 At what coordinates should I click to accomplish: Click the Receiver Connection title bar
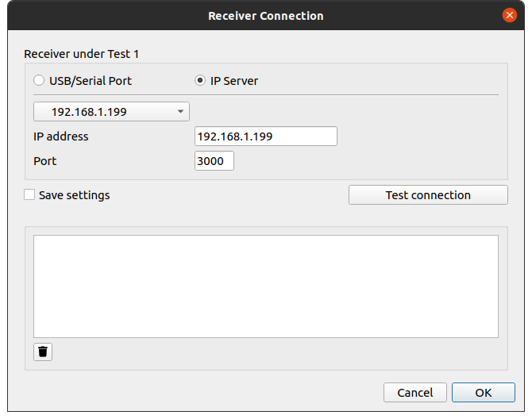pyautogui.click(x=265, y=15)
